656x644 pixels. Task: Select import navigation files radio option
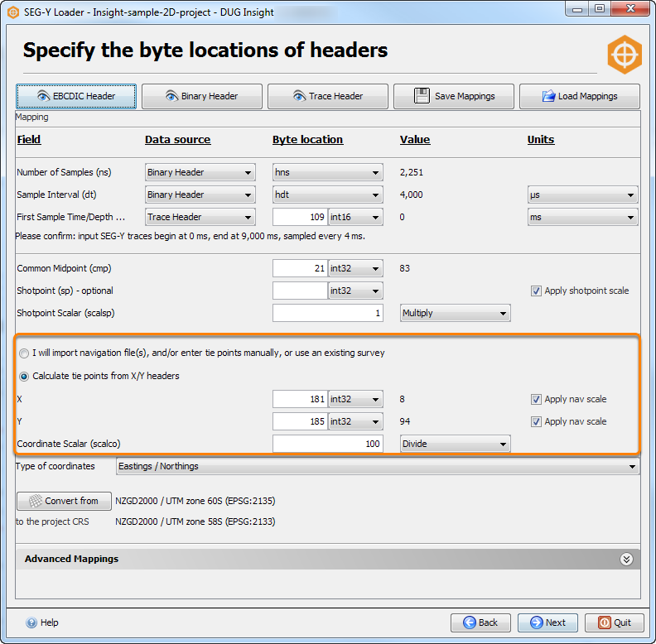click(24, 353)
